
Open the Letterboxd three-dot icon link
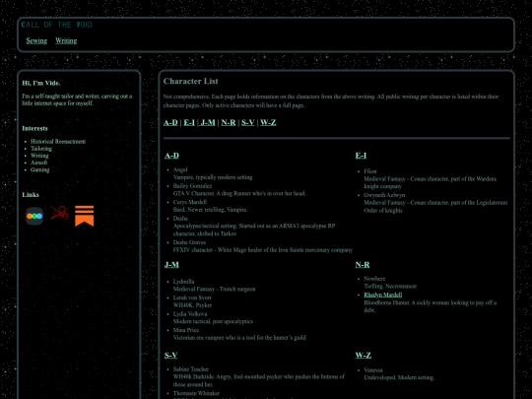pyautogui.click(x=34, y=216)
